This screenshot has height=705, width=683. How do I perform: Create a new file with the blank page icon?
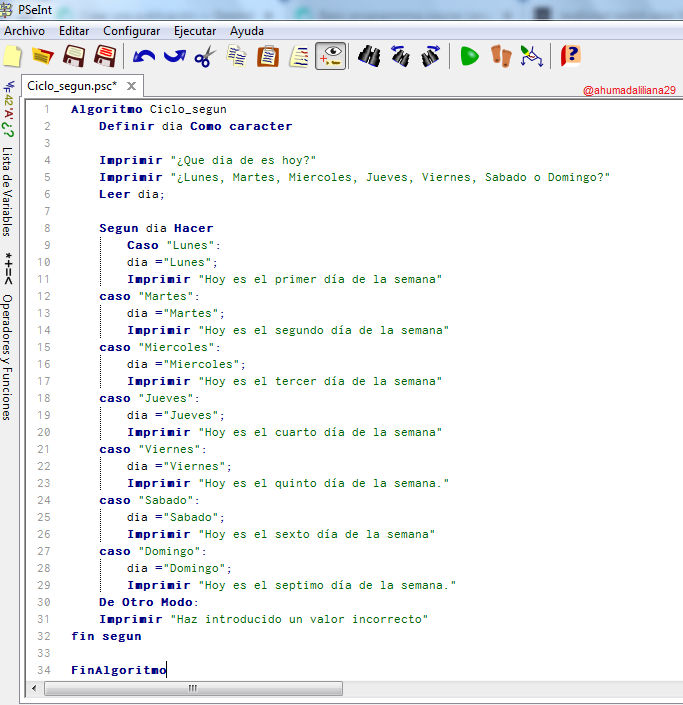point(12,57)
